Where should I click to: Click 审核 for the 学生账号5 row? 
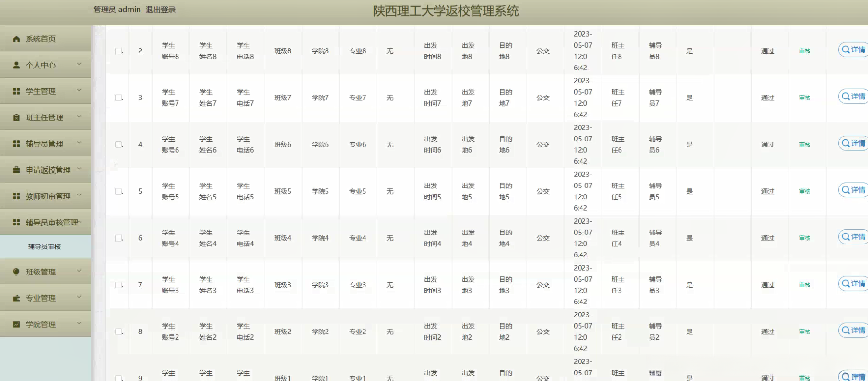805,191
